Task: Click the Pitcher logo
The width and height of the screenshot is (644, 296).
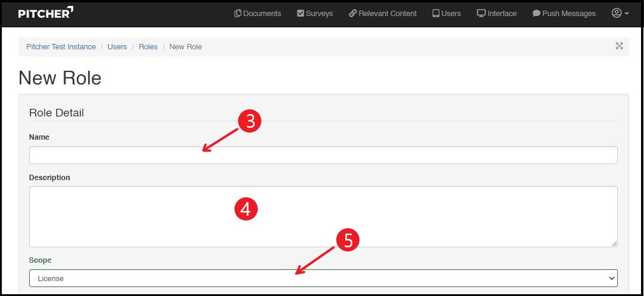Action: coord(46,12)
